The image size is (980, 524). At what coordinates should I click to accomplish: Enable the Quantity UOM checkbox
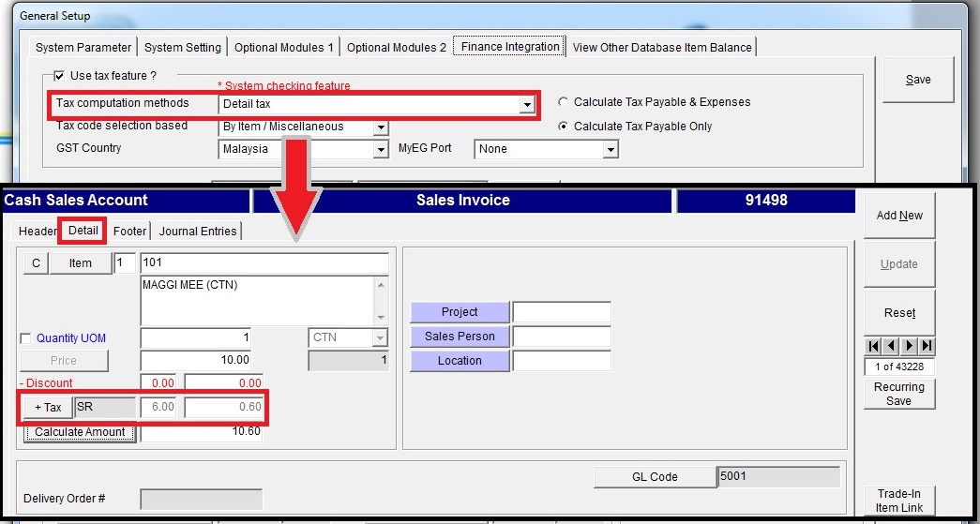[25, 338]
